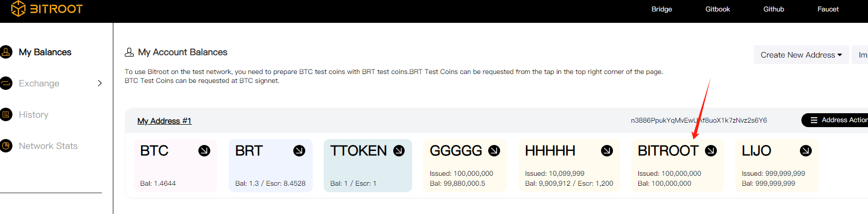Open the Faucet page

828,9
